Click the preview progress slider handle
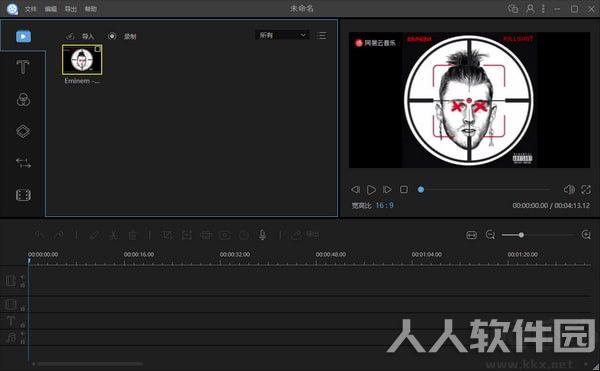 [421, 189]
